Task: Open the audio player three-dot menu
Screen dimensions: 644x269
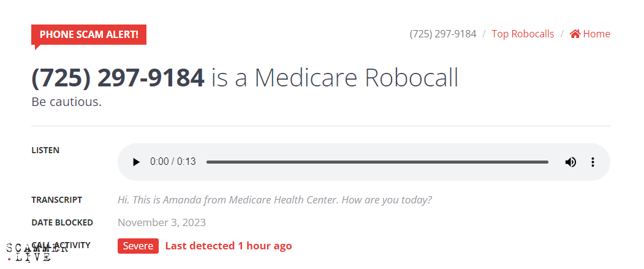Action: tap(593, 162)
